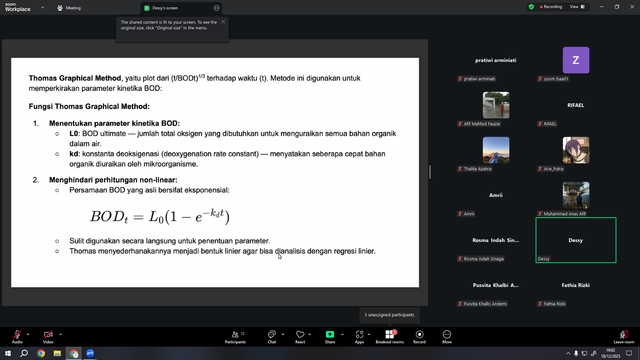This screenshot has height=360, width=640.
Task: Expand the Share options arrow
Action: (342, 334)
